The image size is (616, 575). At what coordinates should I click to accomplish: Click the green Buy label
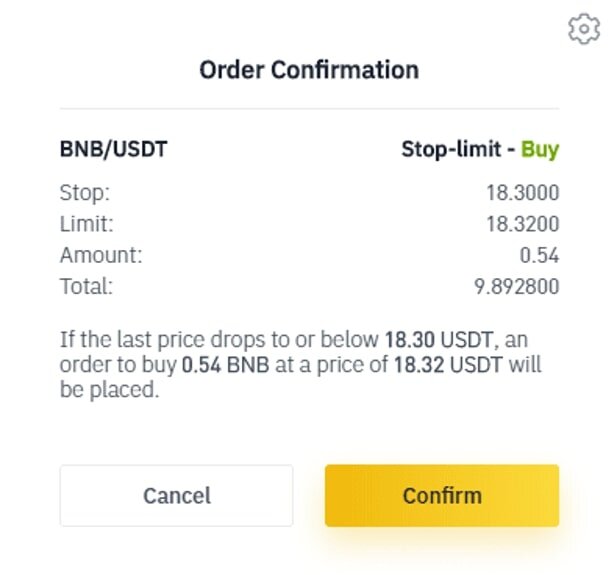tap(540, 150)
